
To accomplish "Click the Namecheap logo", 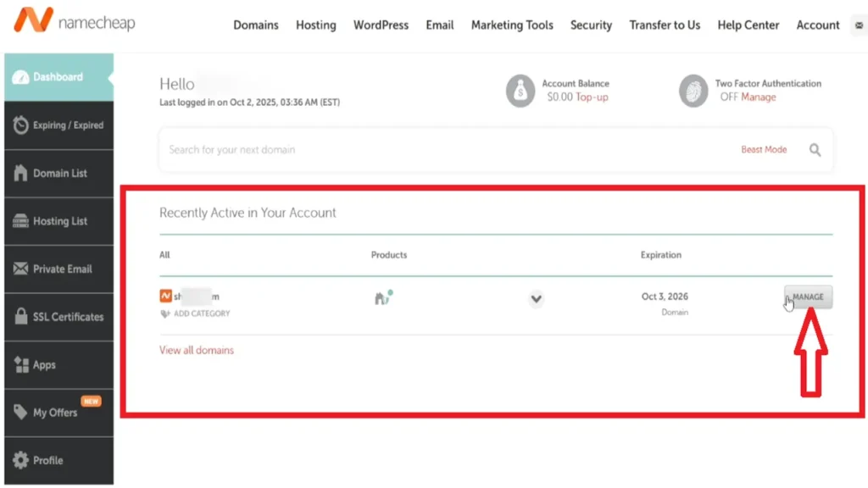I will [x=75, y=22].
